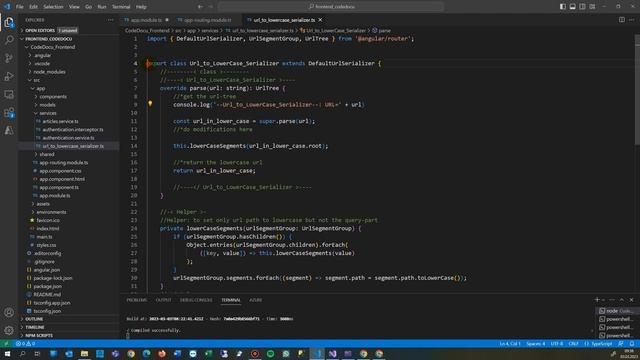Viewport: 640px width, 360px height.
Task: Click Ln 4, Col 1 in status bar
Action: (510, 344)
